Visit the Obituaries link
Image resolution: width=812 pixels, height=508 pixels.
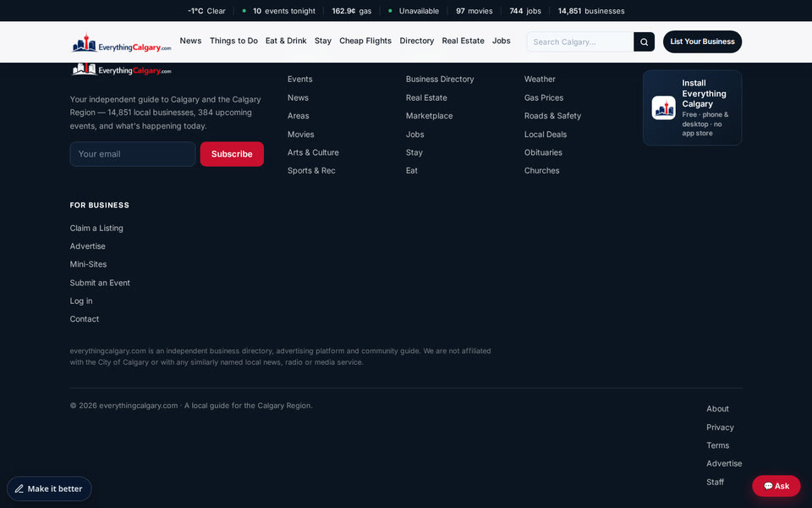pyautogui.click(x=543, y=152)
